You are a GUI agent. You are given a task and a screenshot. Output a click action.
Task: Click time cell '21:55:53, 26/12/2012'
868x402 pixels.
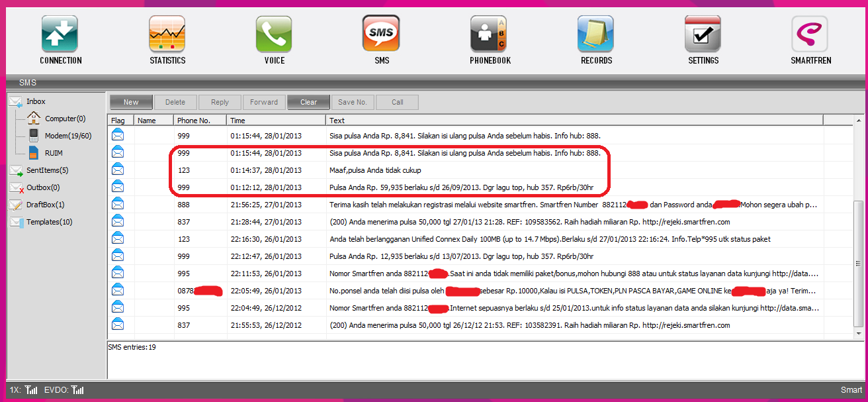266,325
